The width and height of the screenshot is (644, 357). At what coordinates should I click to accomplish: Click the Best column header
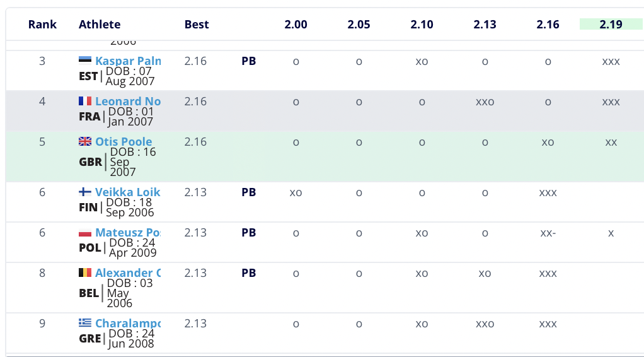197,25
